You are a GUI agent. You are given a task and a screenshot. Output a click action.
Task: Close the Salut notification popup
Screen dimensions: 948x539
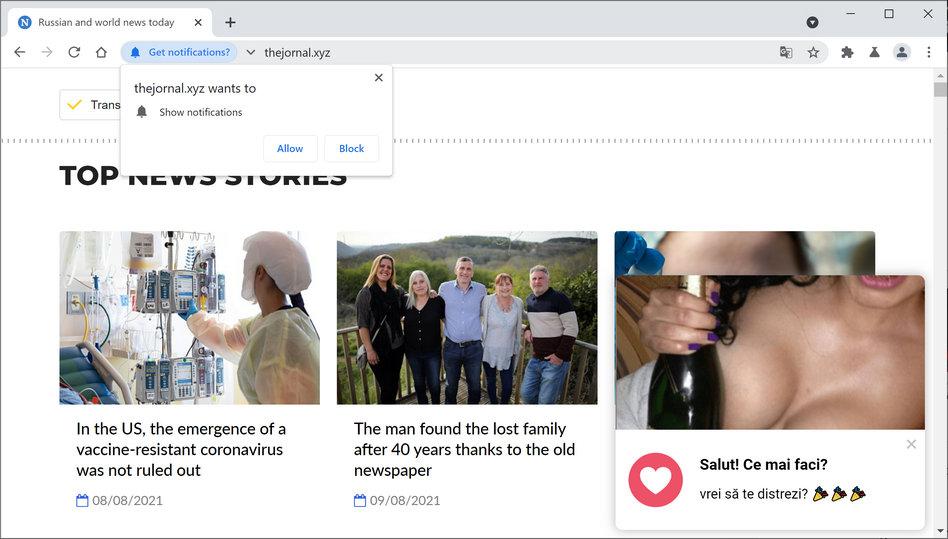coord(911,445)
